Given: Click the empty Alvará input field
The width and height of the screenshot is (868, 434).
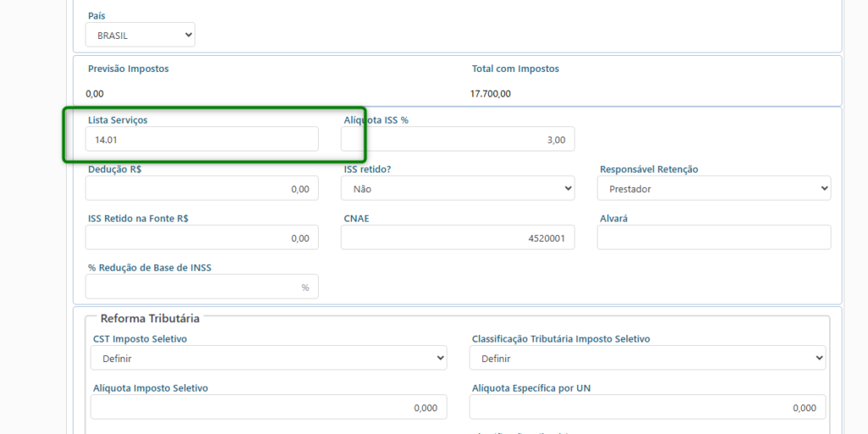Looking at the screenshot, I should click(714, 237).
